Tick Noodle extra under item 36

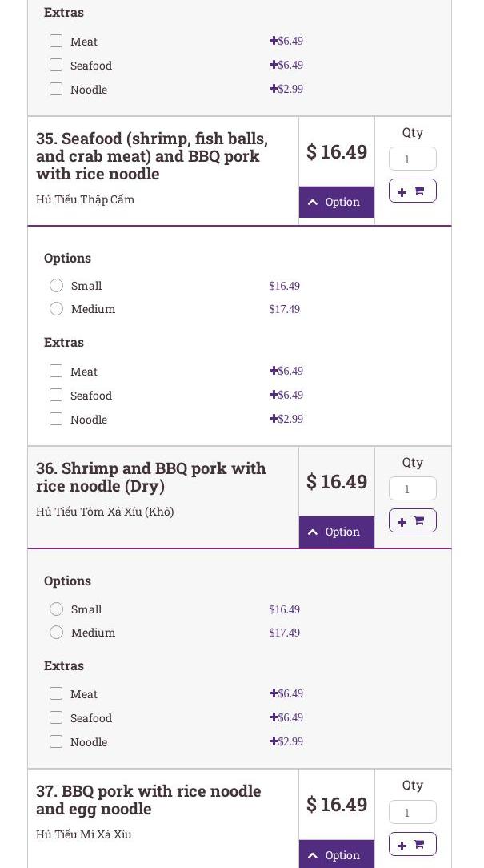coord(56,741)
